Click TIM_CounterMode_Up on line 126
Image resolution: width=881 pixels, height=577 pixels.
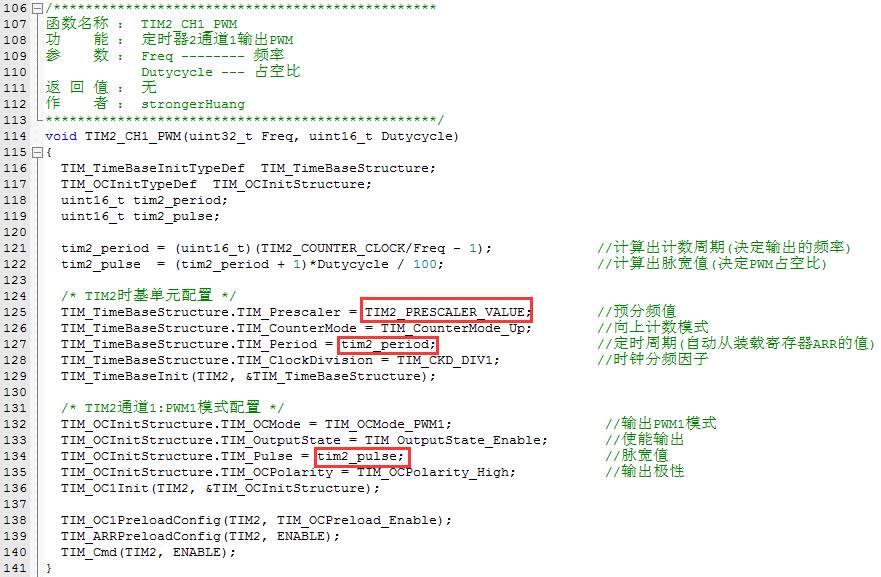click(x=455, y=328)
